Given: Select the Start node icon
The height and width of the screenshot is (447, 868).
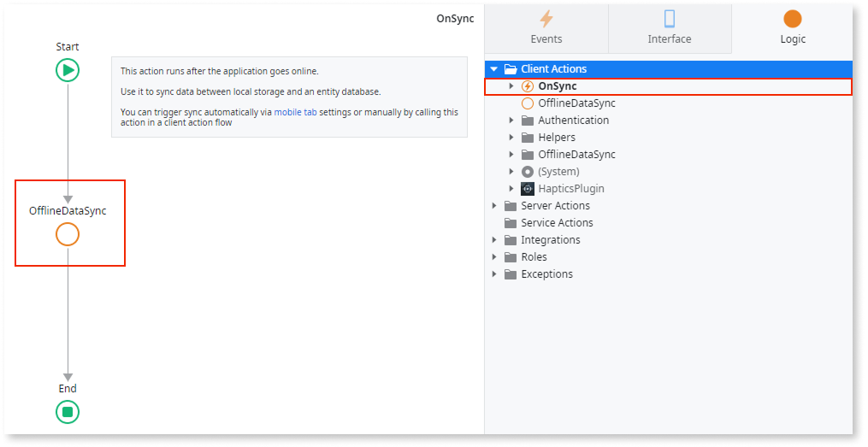Looking at the screenshot, I should (x=68, y=70).
